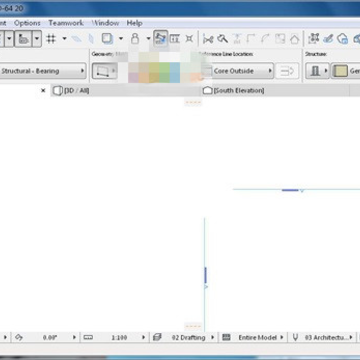The height and width of the screenshot is (360, 360).
Task: Open the Teamwork menu
Action: click(66, 23)
